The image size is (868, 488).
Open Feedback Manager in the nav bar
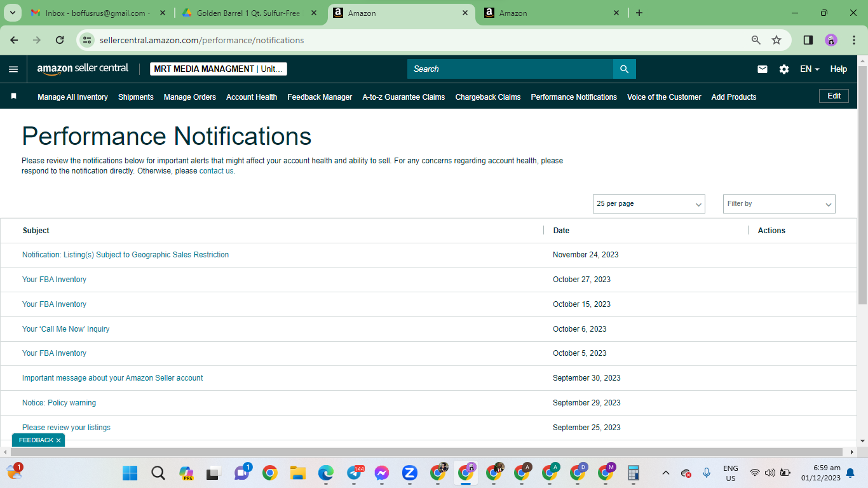pos(320,97)
